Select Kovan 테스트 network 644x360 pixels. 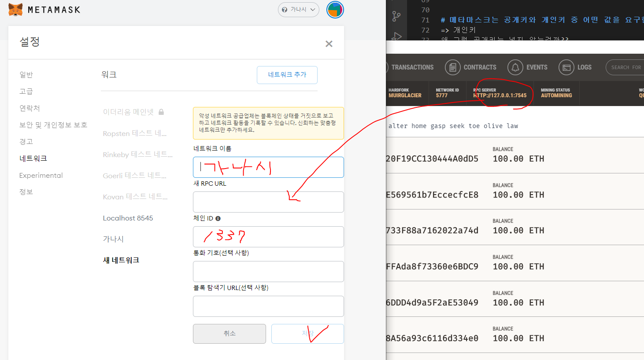(x=135, y=196)
